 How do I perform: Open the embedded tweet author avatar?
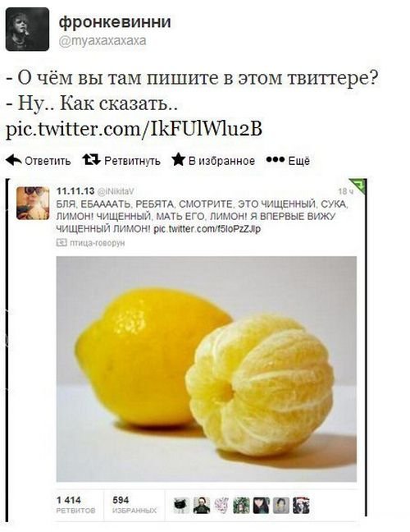(x=33, y=204)
